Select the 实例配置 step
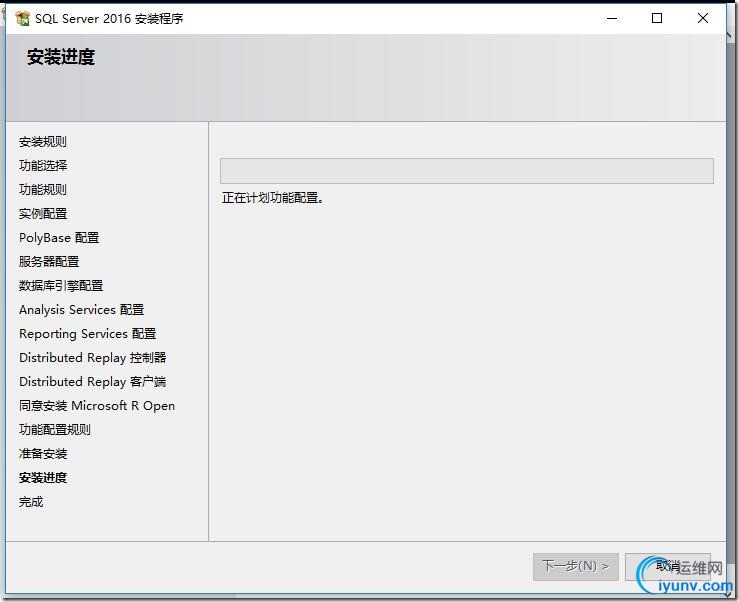Image resolution: width=739 pixels, height=602 pixels. tap(43, 214)
